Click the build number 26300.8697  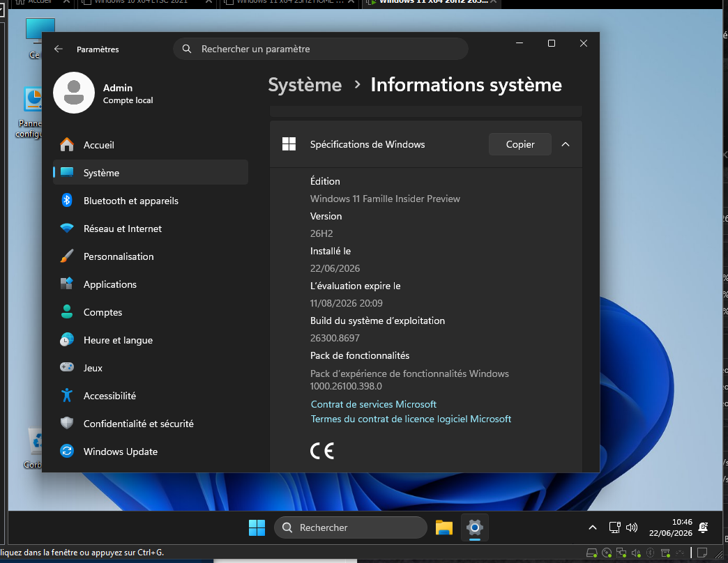coord(335,338)
